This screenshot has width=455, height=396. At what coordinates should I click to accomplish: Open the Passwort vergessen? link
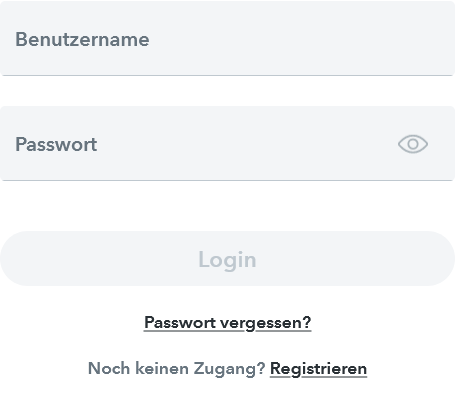pos(228,323)
